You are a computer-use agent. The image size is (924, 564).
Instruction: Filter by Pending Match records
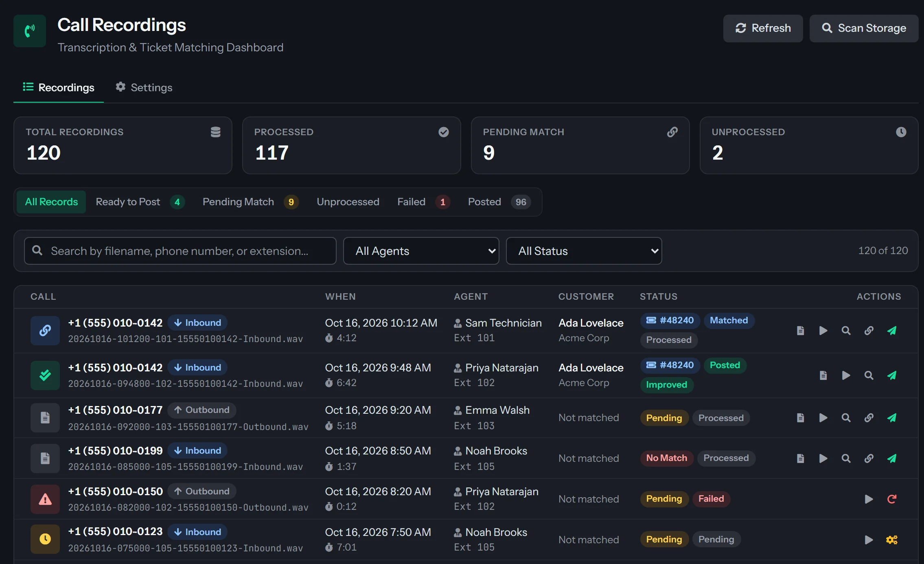[x=251, y=202]
